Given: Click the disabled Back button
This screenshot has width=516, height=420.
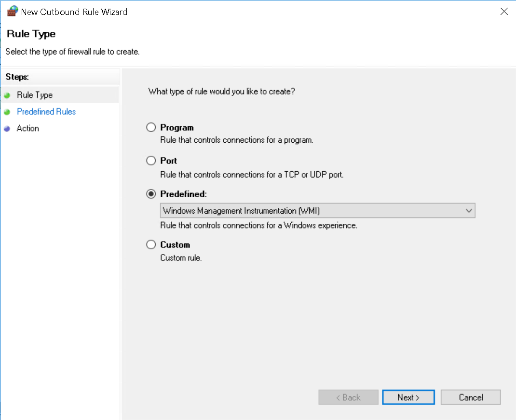Looking at the screenshot, I should (x=348, y=397).
